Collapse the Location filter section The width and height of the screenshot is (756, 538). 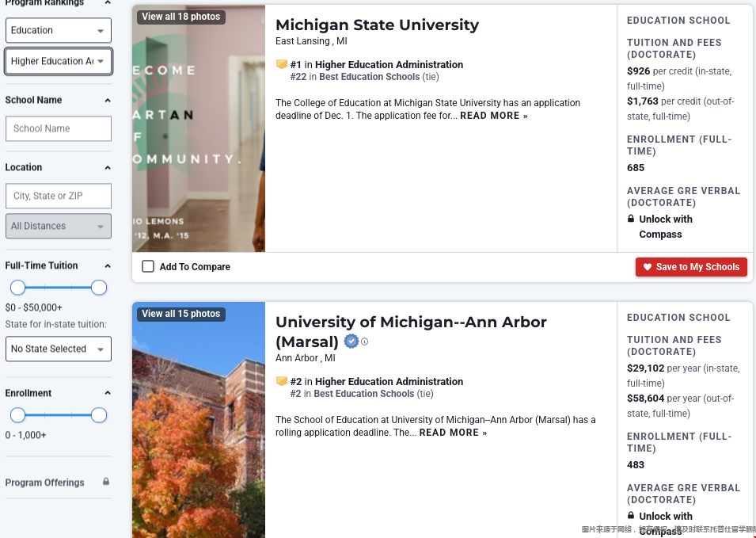[x=108, y=168]
